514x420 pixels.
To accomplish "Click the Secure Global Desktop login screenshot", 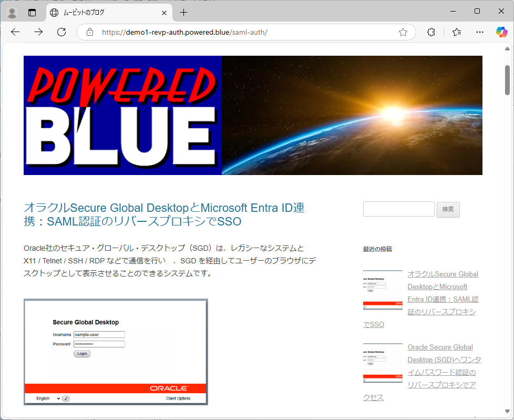I will click(116, 352).
